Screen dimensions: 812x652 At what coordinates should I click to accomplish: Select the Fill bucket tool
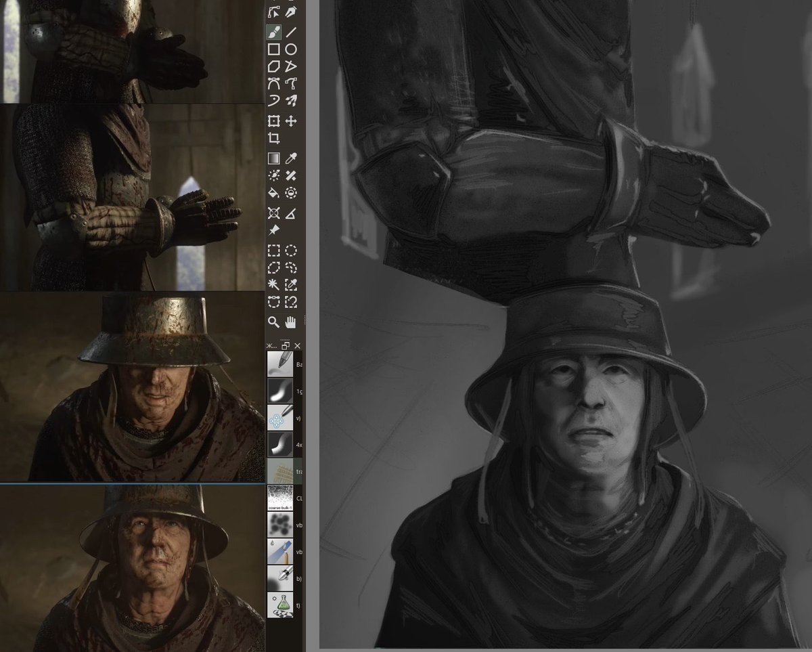click(274, 193)
